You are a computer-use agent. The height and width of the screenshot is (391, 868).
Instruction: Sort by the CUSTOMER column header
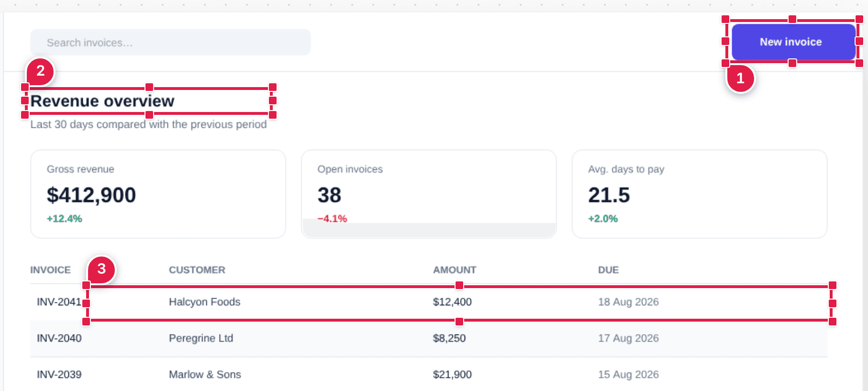(x=197, y=270)
